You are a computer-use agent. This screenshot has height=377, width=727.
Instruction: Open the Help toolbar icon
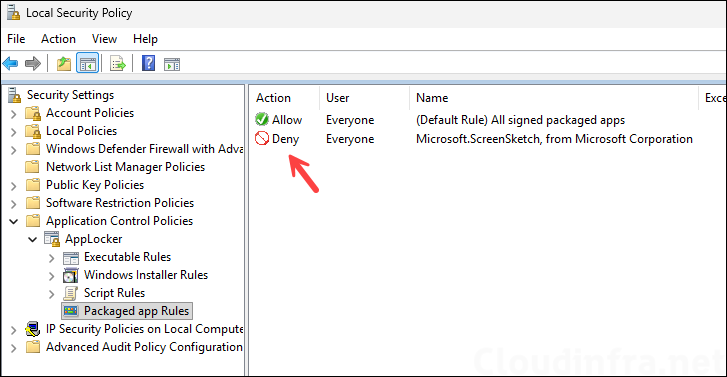click(x=148, y=63)
